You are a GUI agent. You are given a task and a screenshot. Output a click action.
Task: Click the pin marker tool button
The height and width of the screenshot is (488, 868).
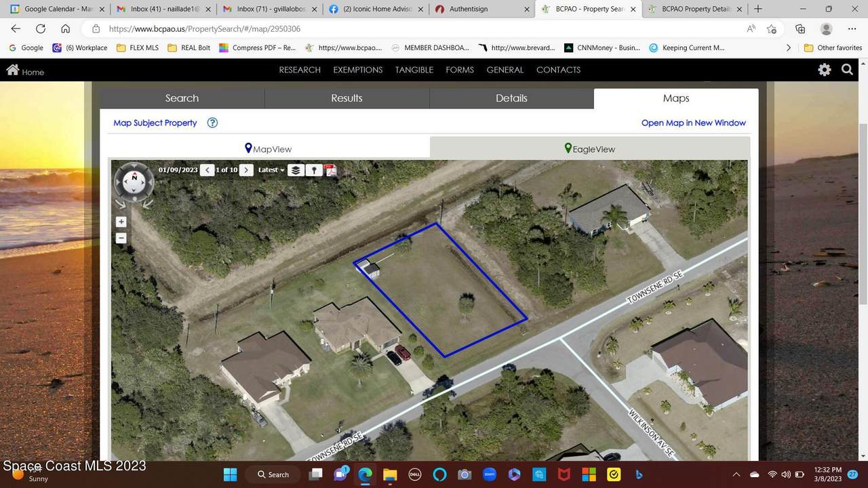(x=313, y=170)
